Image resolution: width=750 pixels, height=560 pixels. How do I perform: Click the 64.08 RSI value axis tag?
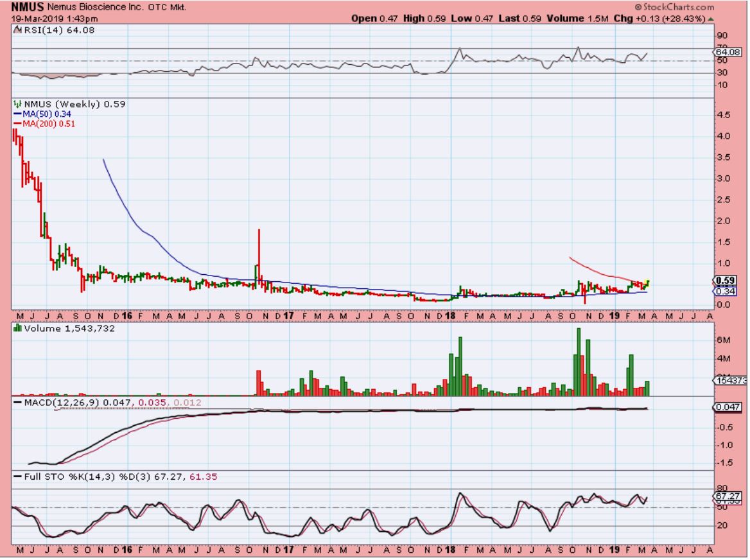coord(729,52)
